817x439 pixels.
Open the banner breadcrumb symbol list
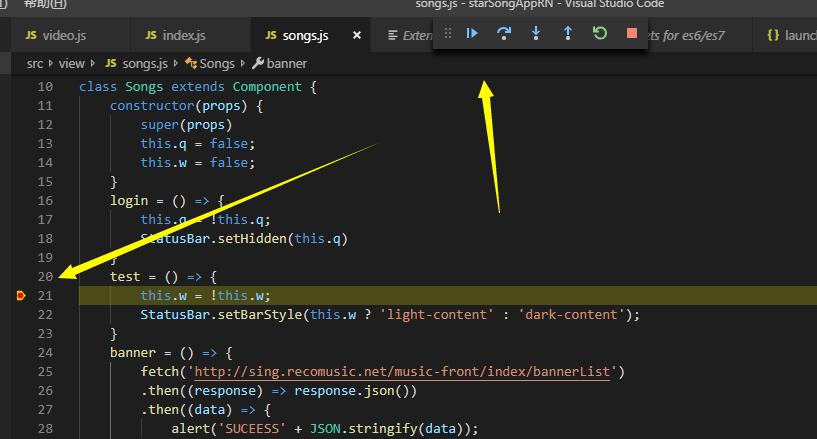pyautogui.click(x=280, y=64)
